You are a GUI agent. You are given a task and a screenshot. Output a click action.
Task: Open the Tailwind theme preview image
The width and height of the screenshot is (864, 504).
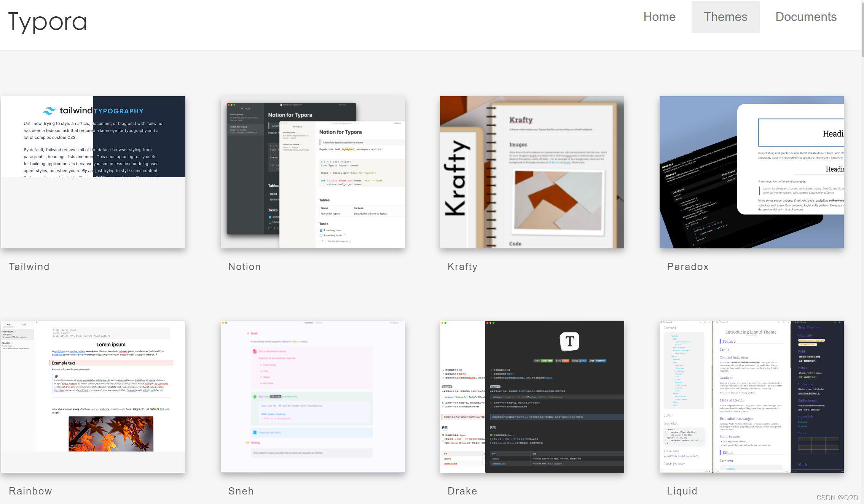click(x=93, y=172)
